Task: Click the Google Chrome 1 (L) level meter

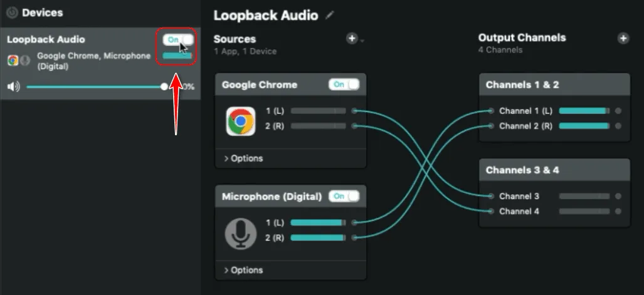Action: click(x=319, y=111)
